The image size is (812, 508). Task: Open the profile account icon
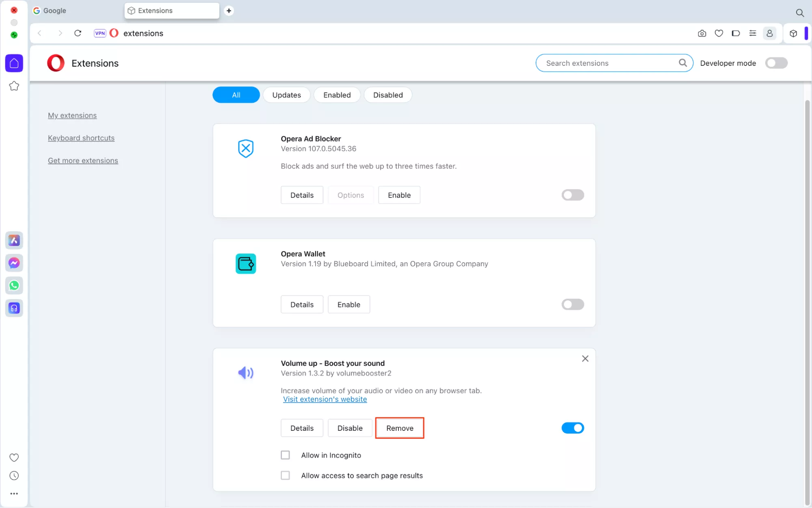click(769, 33)
